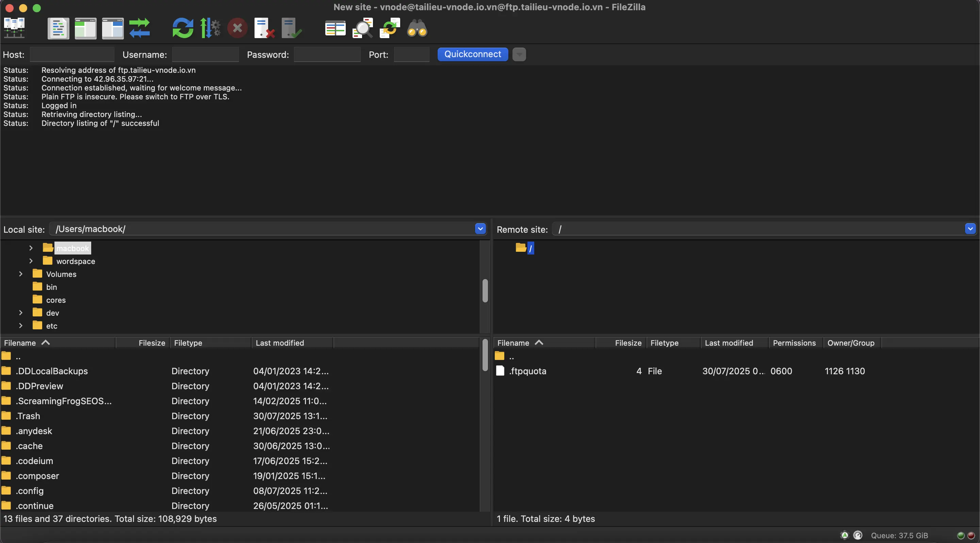Sort remote files by Permissions header

796,343
